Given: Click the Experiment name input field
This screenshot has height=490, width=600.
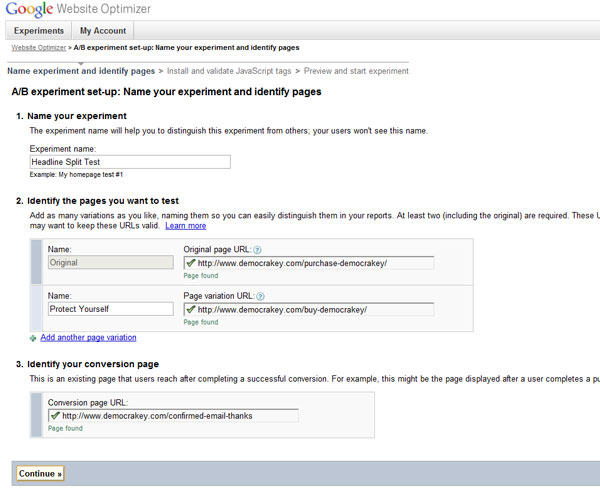Looking at the screenshot, I should 130,162.
